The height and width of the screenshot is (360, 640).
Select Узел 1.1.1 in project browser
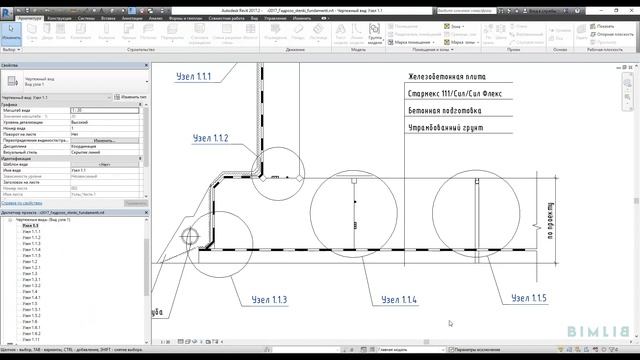[x=31, y=231]
